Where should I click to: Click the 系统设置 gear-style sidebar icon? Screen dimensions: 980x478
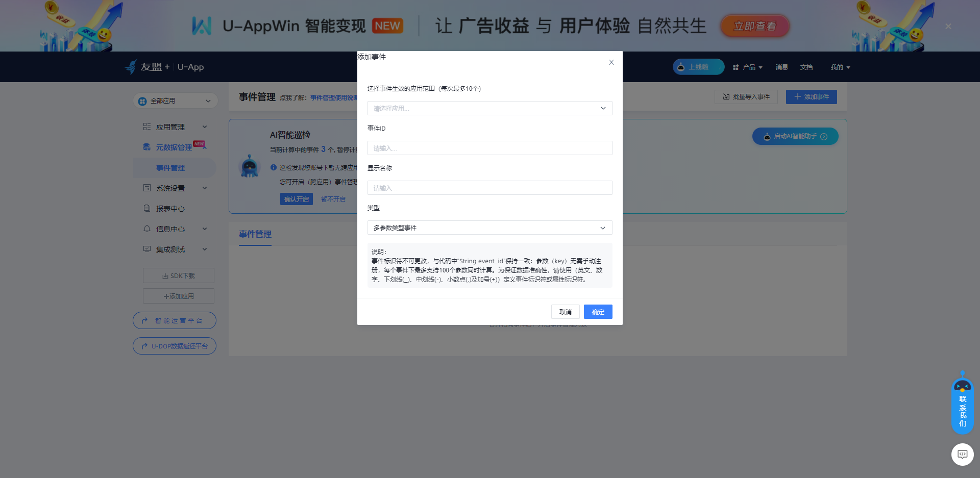tap(146, 188)
